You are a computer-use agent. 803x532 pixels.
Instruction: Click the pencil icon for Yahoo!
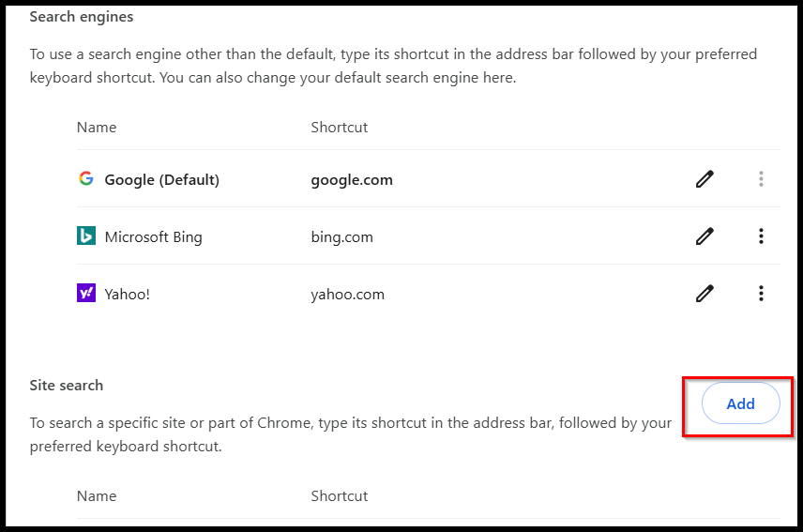click(x=705, y=294)
